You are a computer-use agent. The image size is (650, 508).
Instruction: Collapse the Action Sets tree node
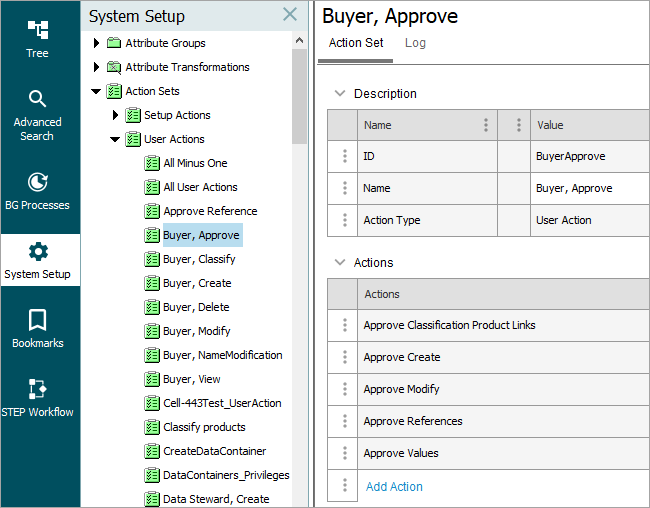click(x=97, y=91)
